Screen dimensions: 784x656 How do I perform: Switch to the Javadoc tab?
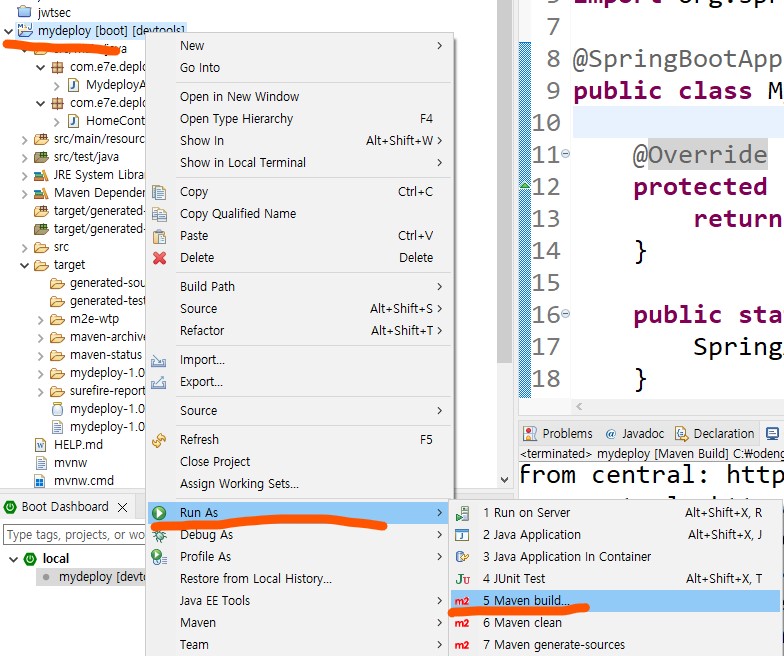[x=635, y=434]
